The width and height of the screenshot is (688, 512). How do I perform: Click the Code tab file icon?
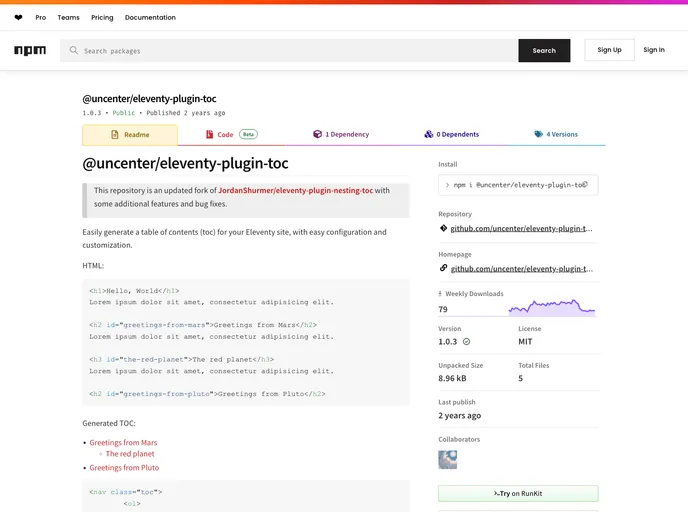[x=209, y=134]
